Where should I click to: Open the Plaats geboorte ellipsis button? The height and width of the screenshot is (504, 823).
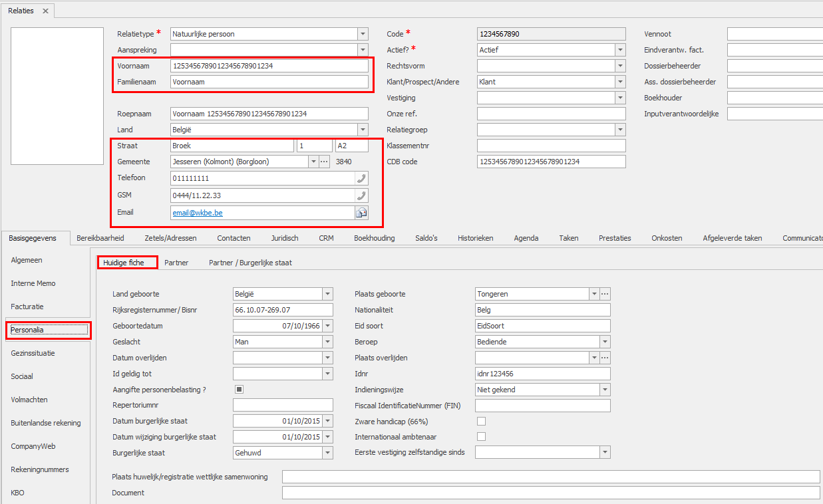click(605, 294)
